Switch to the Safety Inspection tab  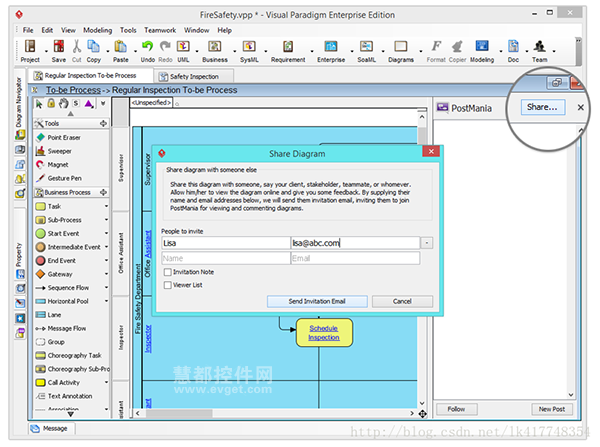194,77
